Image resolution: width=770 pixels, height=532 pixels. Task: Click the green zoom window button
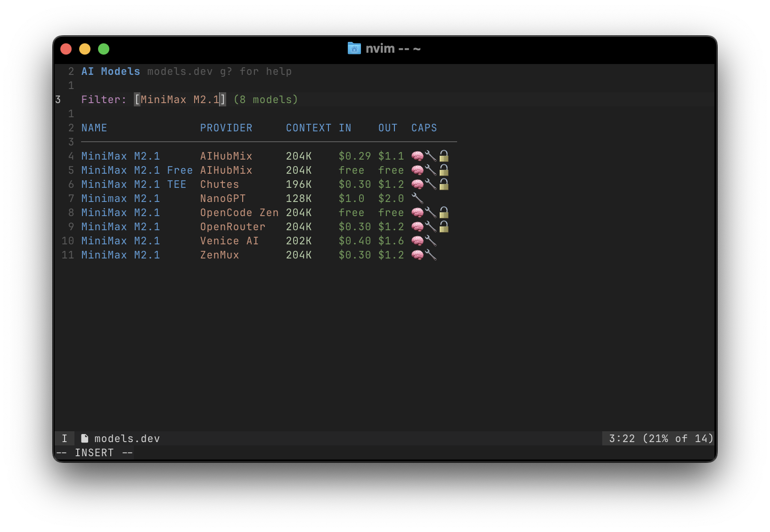[x=104, y=49]
